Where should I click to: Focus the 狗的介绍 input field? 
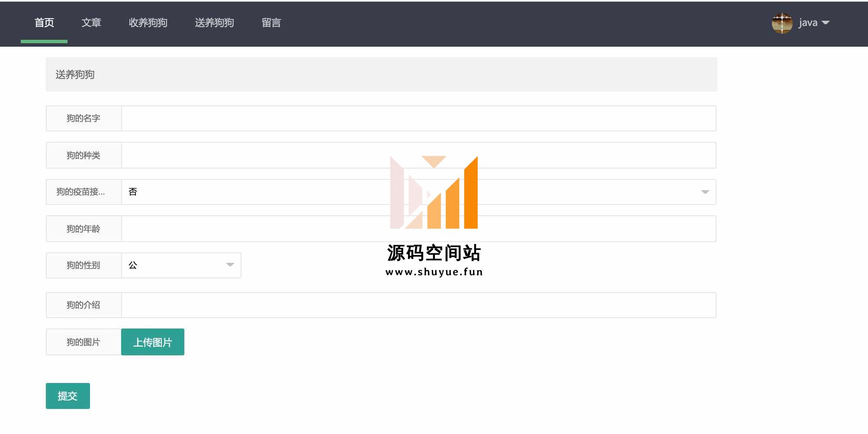tap(418, 305)
